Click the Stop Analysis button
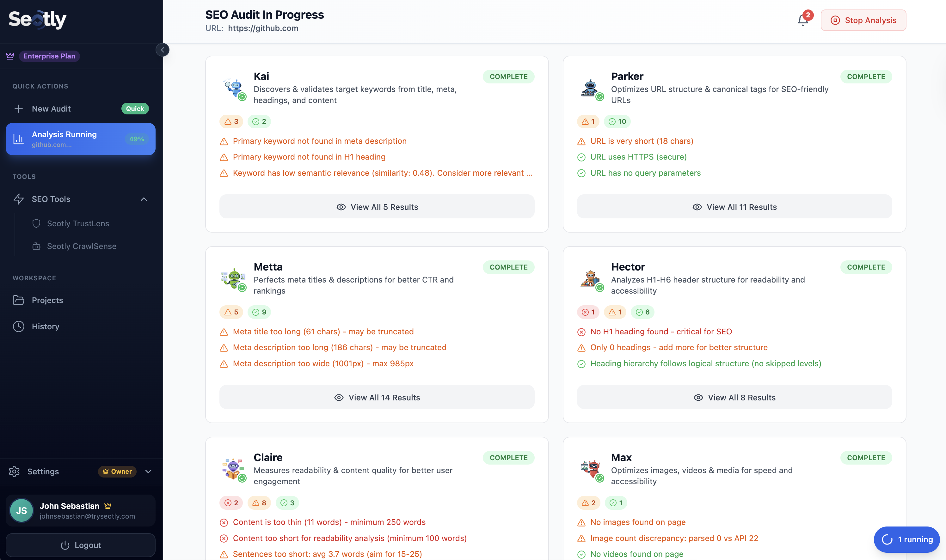Viewport: 946px width, 560px height. tap(863, 20)
